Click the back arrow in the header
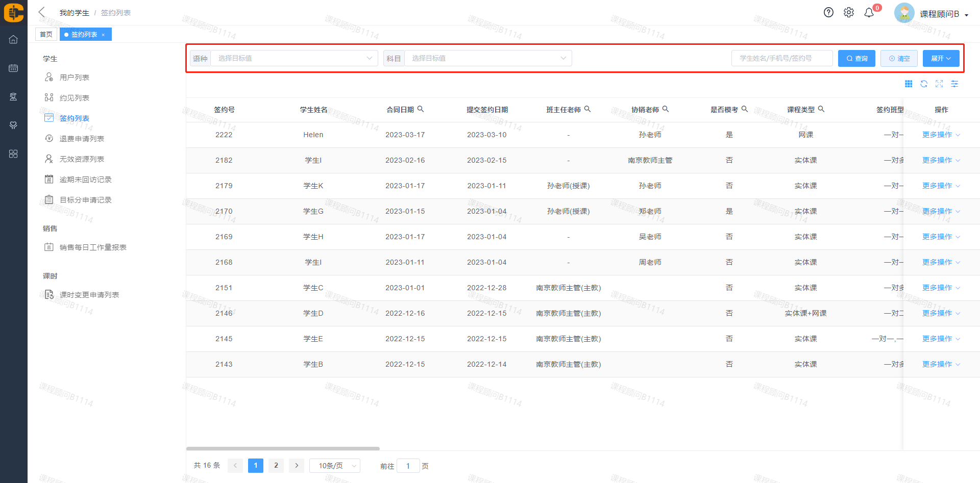This screenshot has width=980, height=483. (x=42, y=12)
